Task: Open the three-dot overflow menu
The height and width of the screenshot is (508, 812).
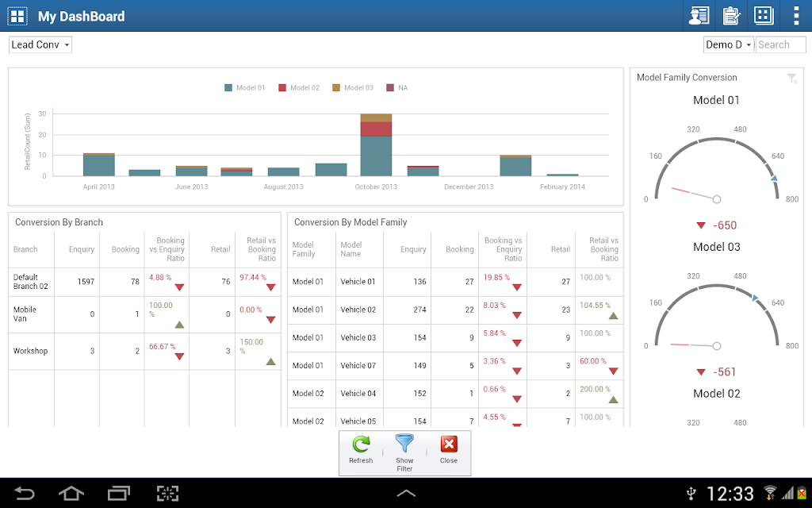Action: click(x=796, y=16)
